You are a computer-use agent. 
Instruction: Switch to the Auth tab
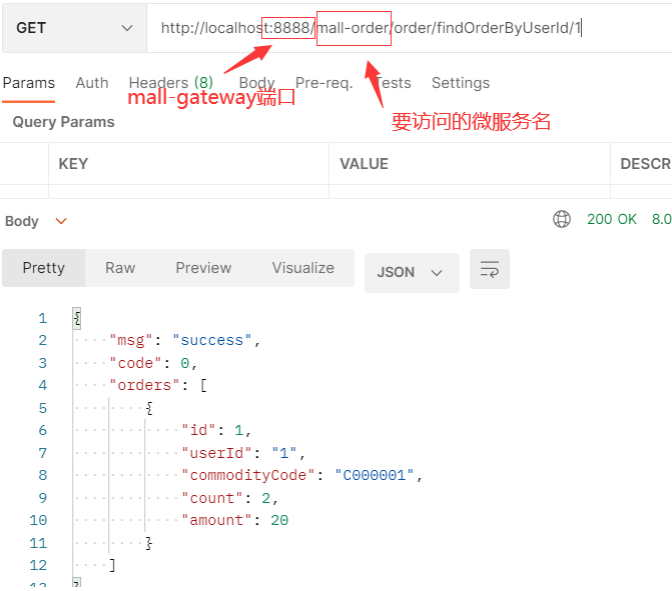(92, 83)
